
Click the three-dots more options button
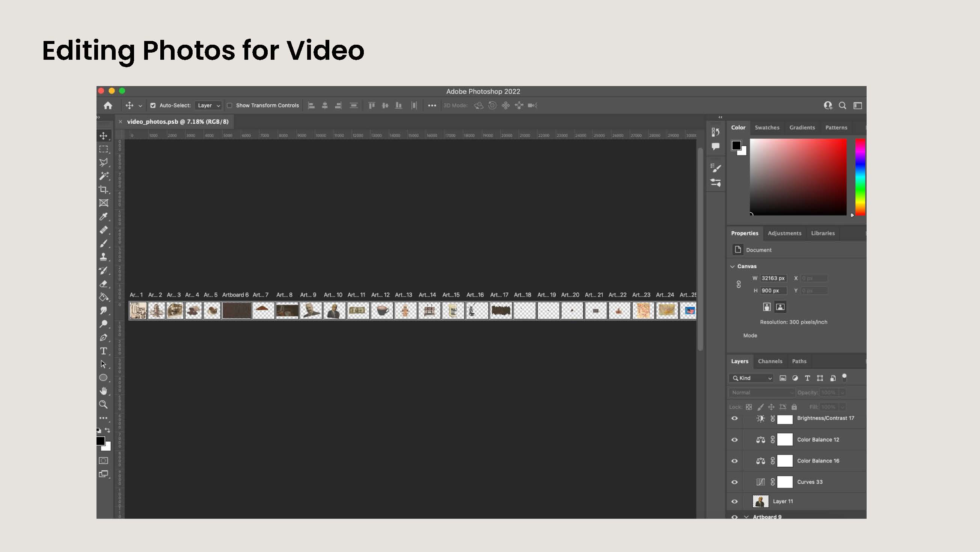pyautogui.click(x=432, y=106)
